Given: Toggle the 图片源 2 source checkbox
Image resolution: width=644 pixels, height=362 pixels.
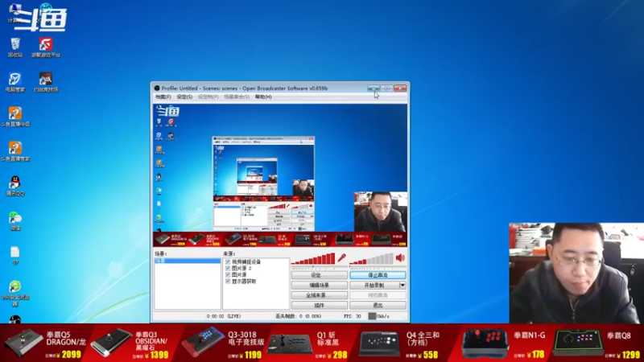Looking at the screenshot, I should [228, 268].
